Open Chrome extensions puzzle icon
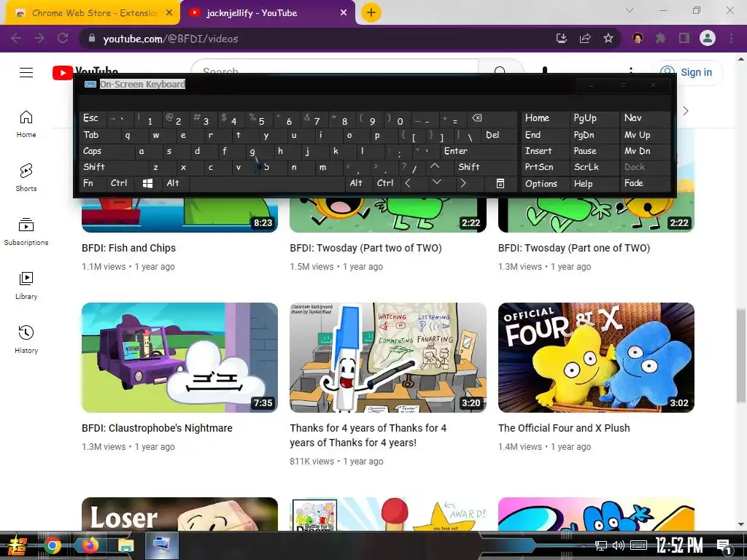Image resolution: width=747 pixels, height=560 pixels. [661, 38]
